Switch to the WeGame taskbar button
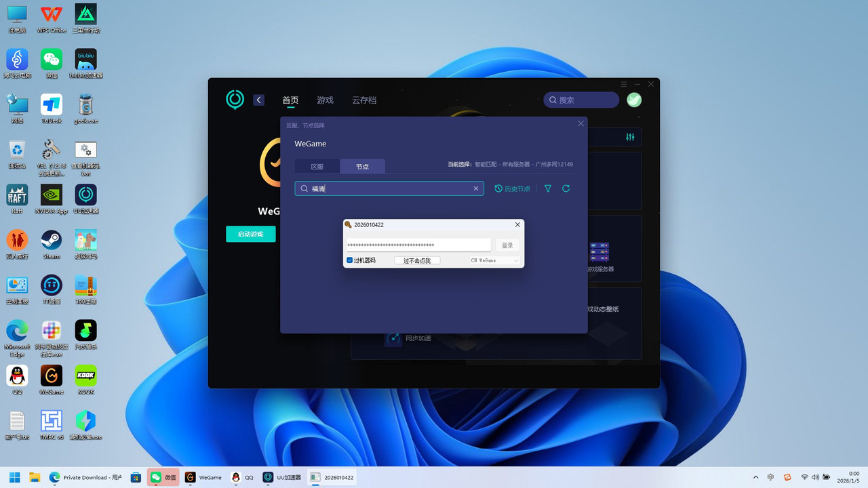The image size is (868, 488). (x=203, y=477)
